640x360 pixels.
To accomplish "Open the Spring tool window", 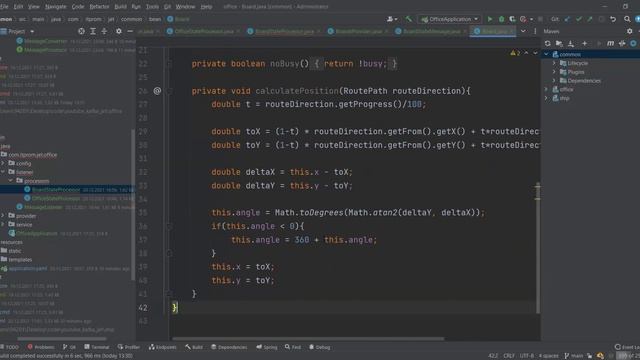I will 267,347.
